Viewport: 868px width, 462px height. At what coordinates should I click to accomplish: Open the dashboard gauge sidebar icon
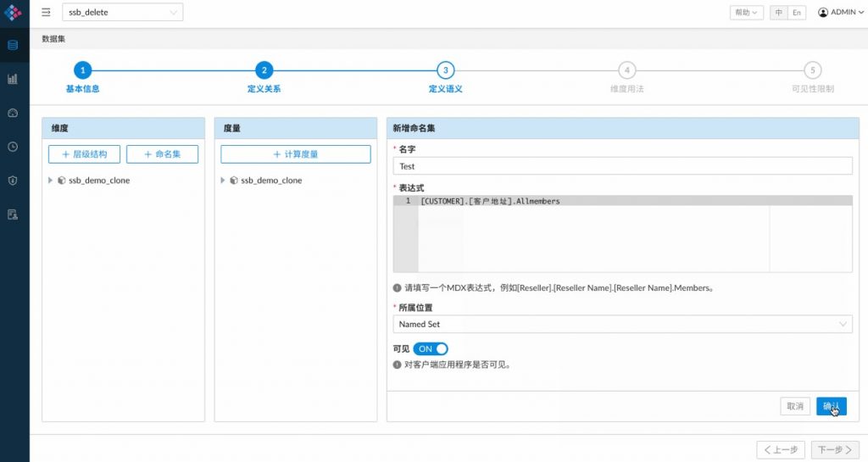pyautogui.click(x=13, y=113)
